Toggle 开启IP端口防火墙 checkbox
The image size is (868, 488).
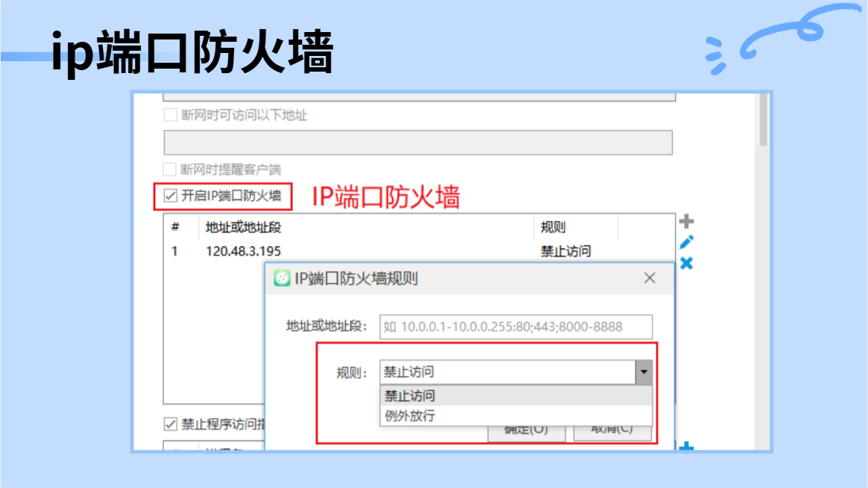[x=171, y=195]
